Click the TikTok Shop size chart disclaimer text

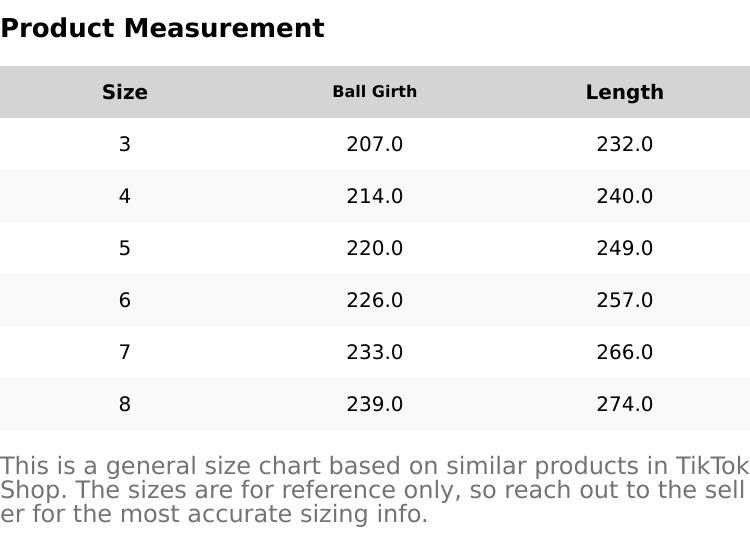click(374, 490)
